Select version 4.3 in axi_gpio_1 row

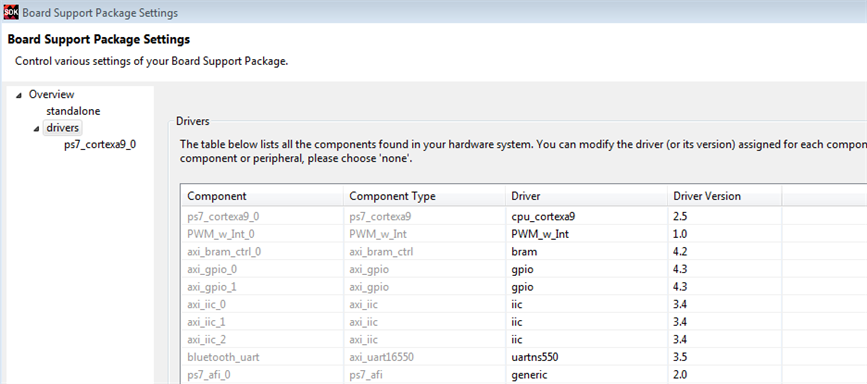724,287
